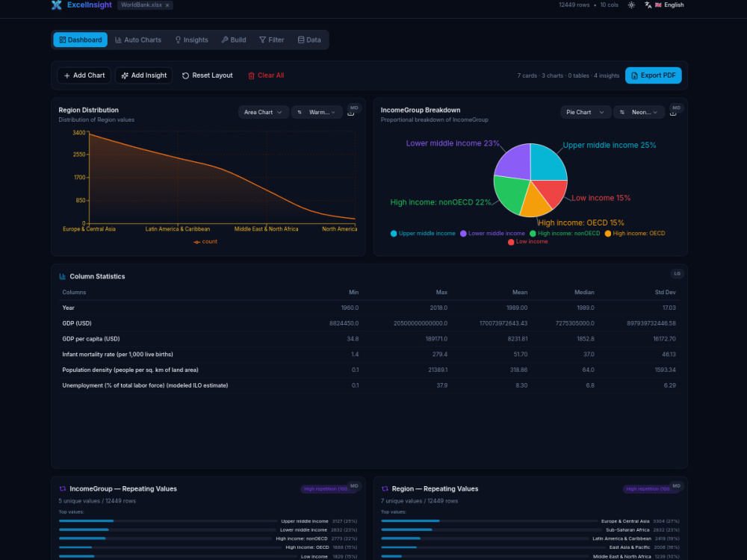Click the Columns header in statistics table
This screenshot has height=560, width=747.
74,293
